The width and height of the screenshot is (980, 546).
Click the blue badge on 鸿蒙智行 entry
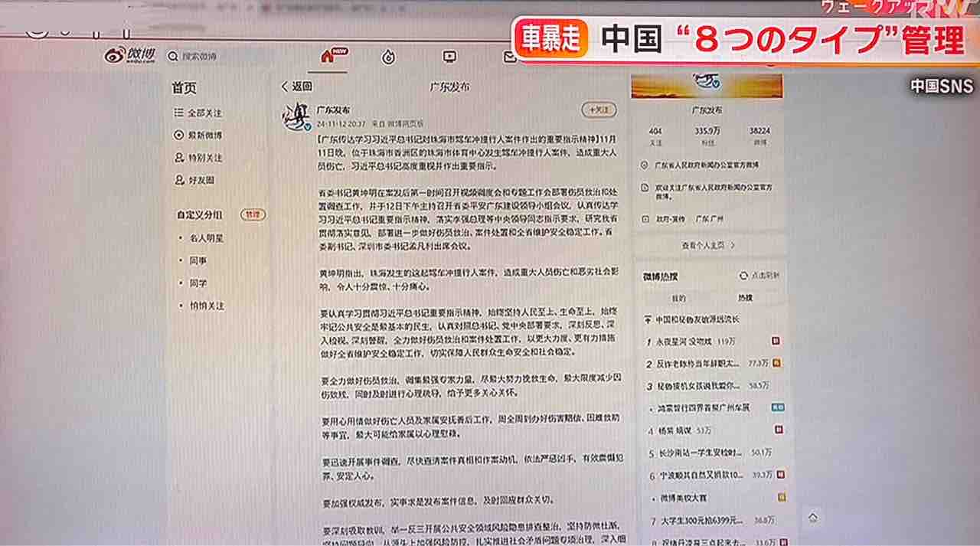pos(778,406)
